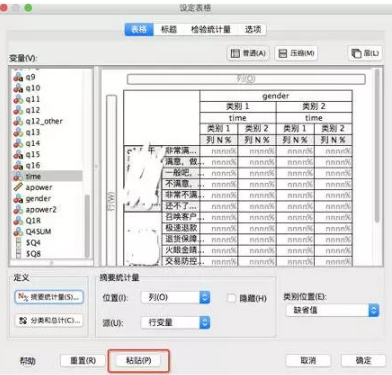The image size is (392, 375).
Task: Click the 粘贴(P) paste button
Action: pos(138,360)
